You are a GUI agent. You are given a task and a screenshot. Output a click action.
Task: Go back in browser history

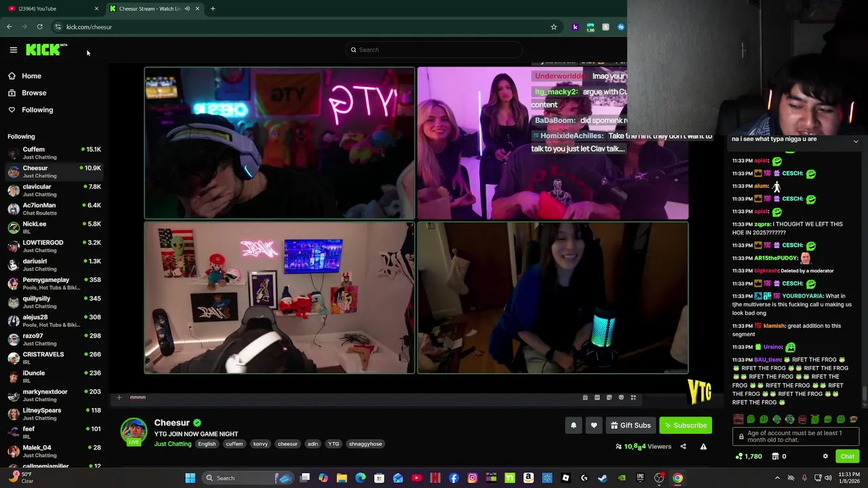[x=9, y=27]
